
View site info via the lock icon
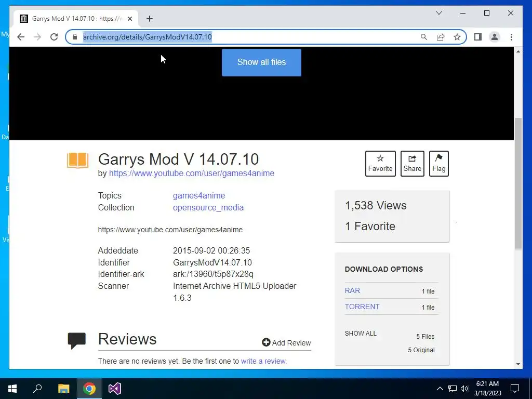75,37
